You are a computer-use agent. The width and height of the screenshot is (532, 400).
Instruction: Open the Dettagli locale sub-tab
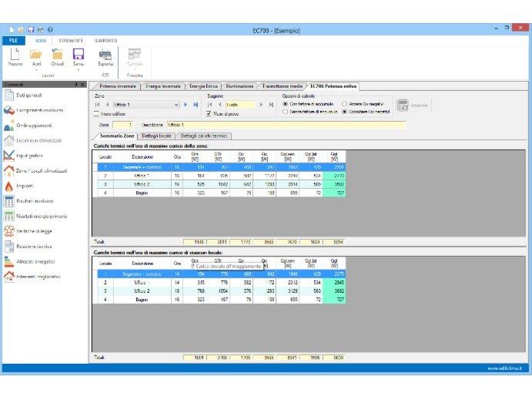(x=156, y=136)
